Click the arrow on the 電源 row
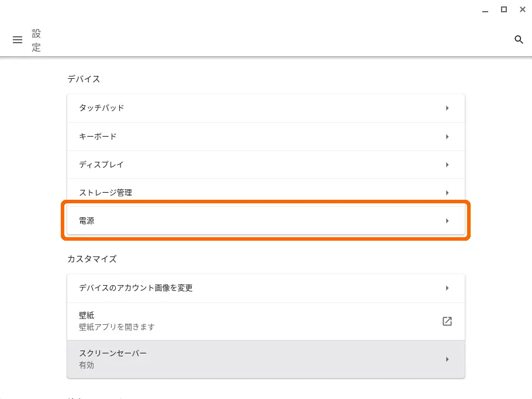Image resolution: width=532 pixels, height=399 pixels. pos(447,221)
